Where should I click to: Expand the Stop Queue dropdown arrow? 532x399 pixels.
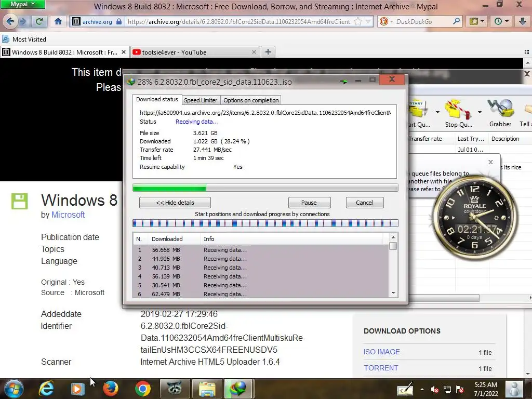point(480,112)
